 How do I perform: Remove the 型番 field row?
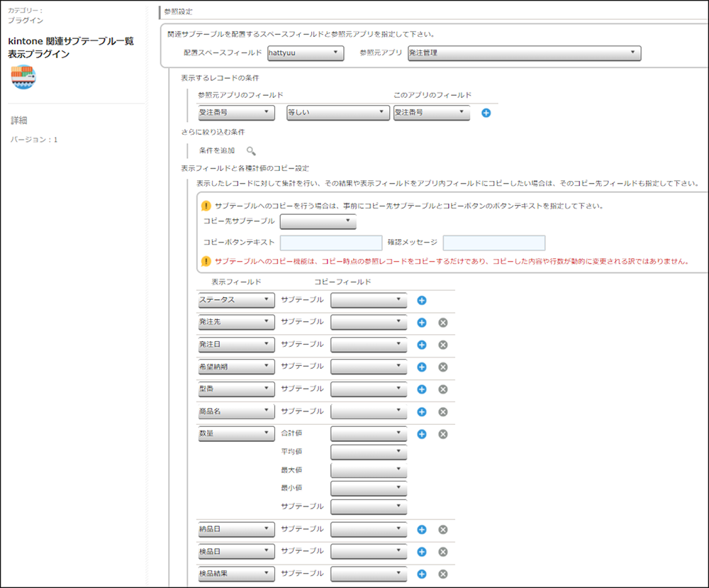[x=443, y=389]
